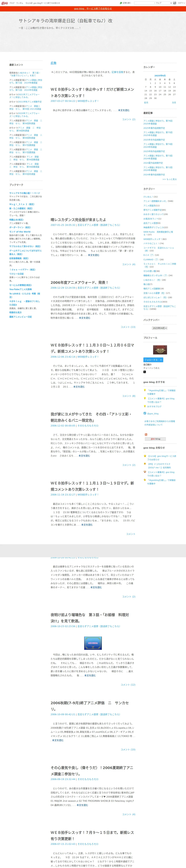
Task: Click the orange RSS feed icon
Action: point(146,435)
